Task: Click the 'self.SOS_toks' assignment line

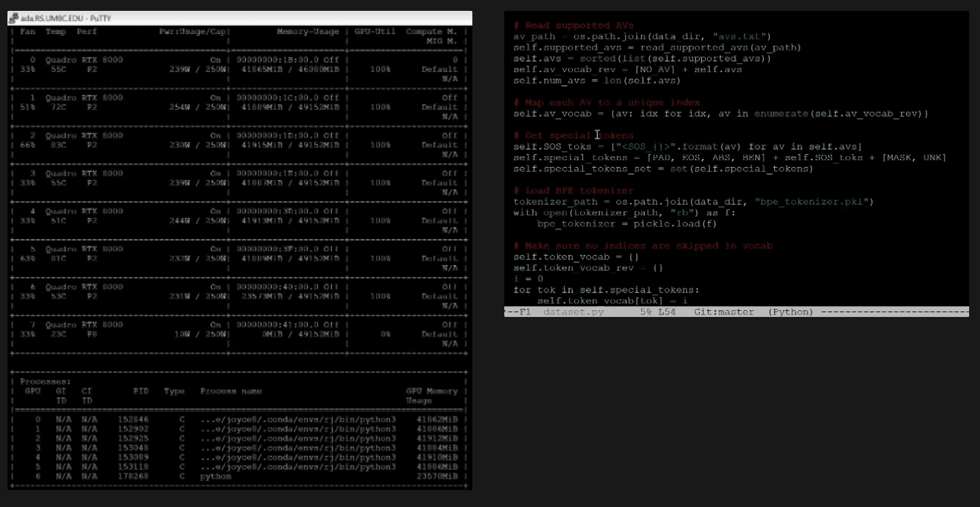Action: pyautogui.click(x=687, y=147)
